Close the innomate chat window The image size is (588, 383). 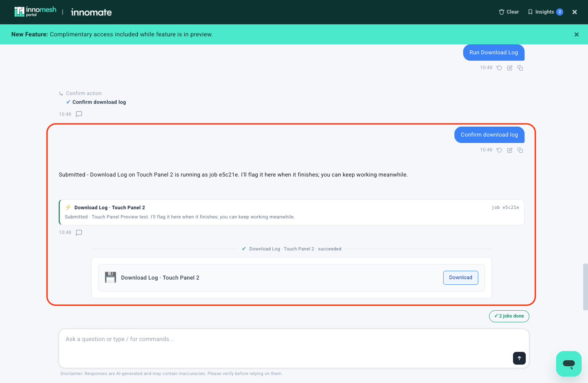(574, 12)
